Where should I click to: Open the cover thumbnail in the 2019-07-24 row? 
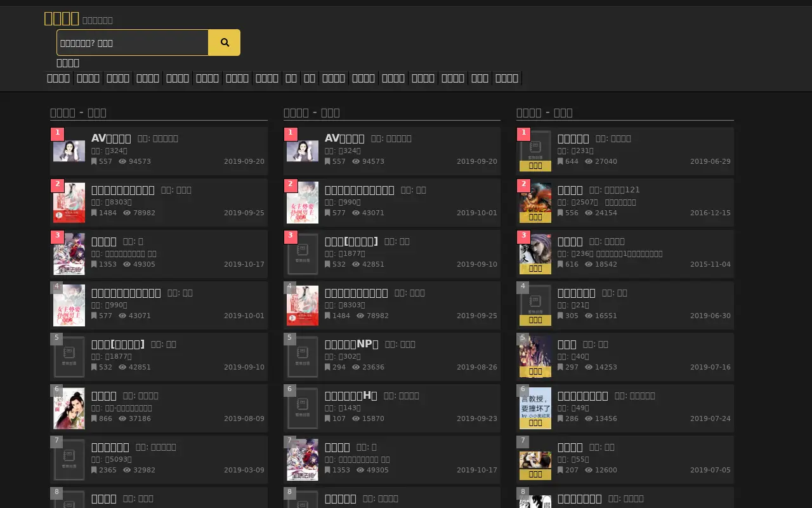coord(535,408)
